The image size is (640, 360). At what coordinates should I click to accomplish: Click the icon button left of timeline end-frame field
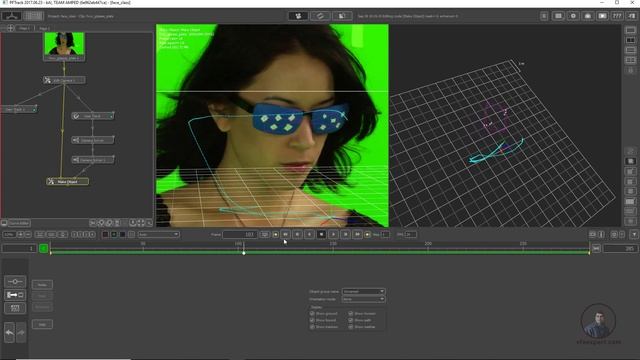(596, 248)
